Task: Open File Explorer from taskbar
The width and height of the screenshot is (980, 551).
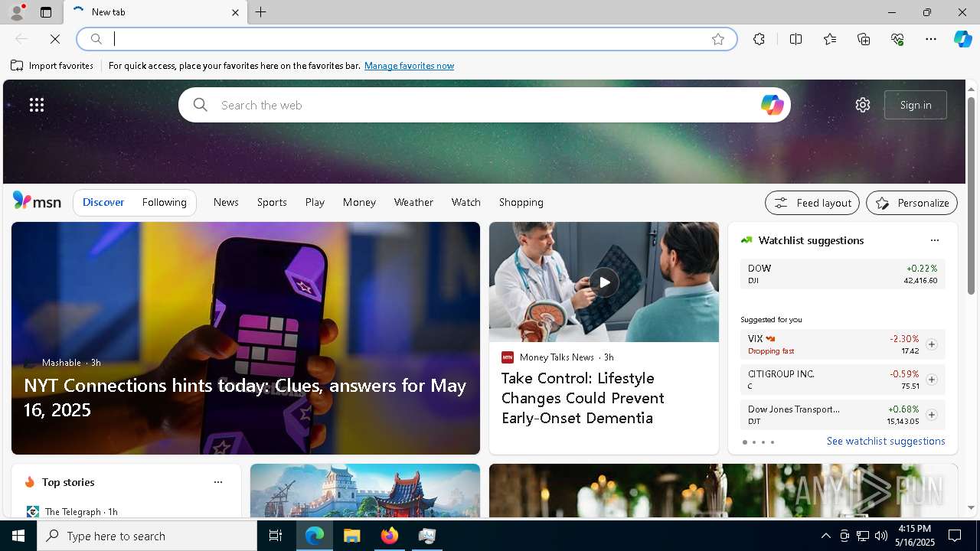Action: 351,536
